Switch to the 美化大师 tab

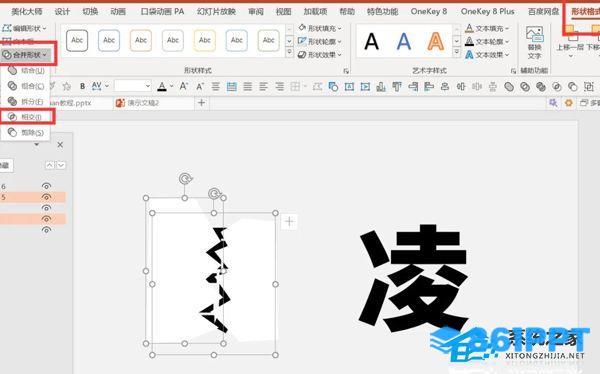(27, 12)
